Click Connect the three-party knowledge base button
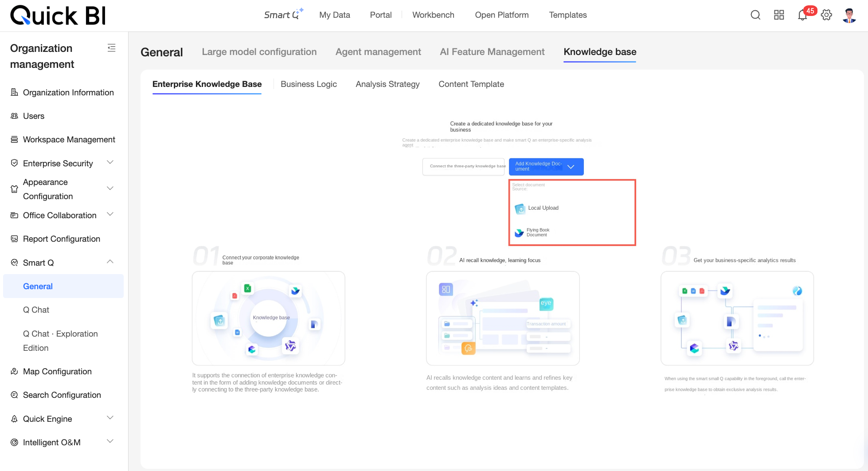Viewport: 868px width, 471px height. pos(464,167)
